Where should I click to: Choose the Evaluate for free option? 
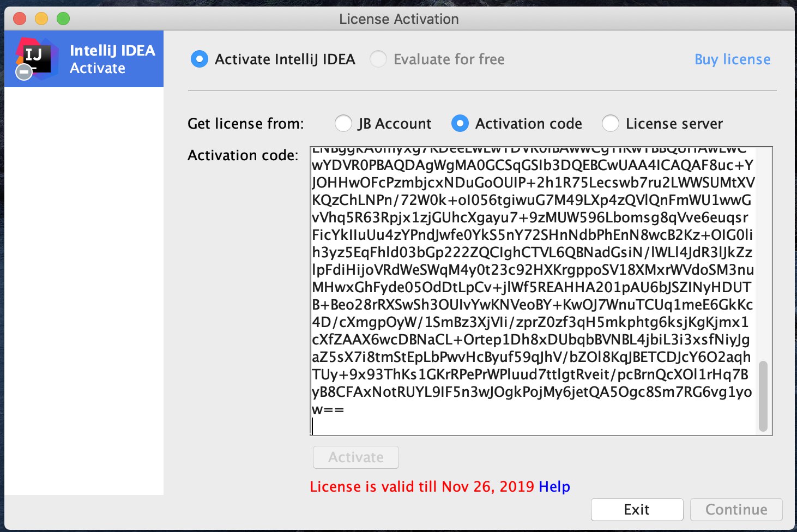pyautogui.click(x=378, y=59)
